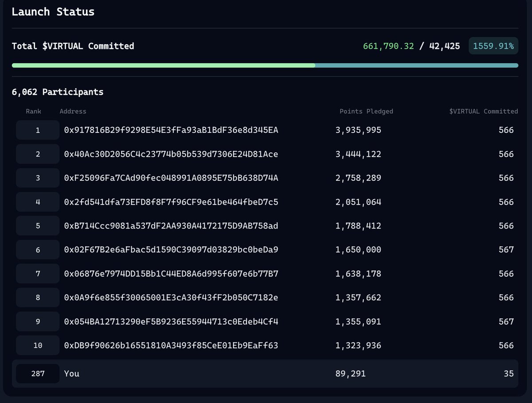Viewport: 532px width, 403px height.
Task: Click the Address column header
Action: coord(73,112)
